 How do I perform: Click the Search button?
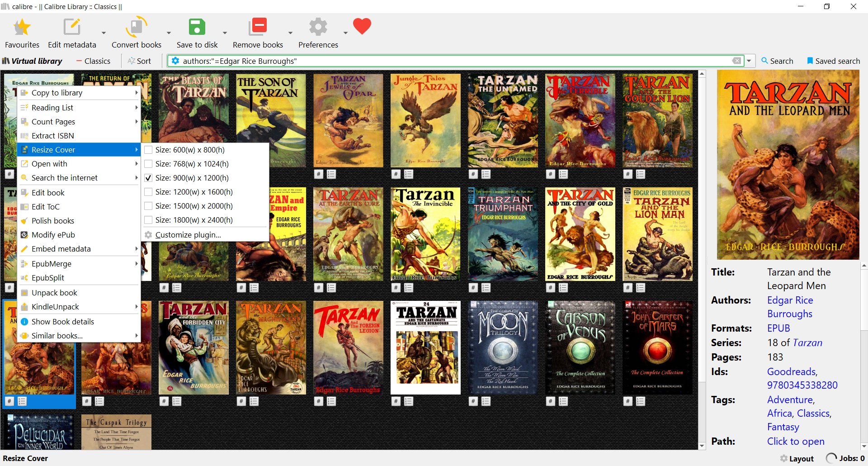click(777, 61)
